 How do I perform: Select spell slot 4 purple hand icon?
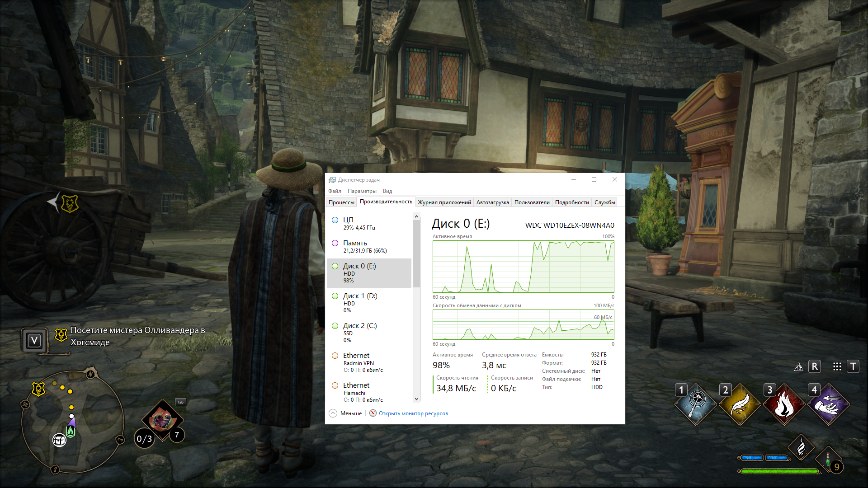tap(829, 405)
